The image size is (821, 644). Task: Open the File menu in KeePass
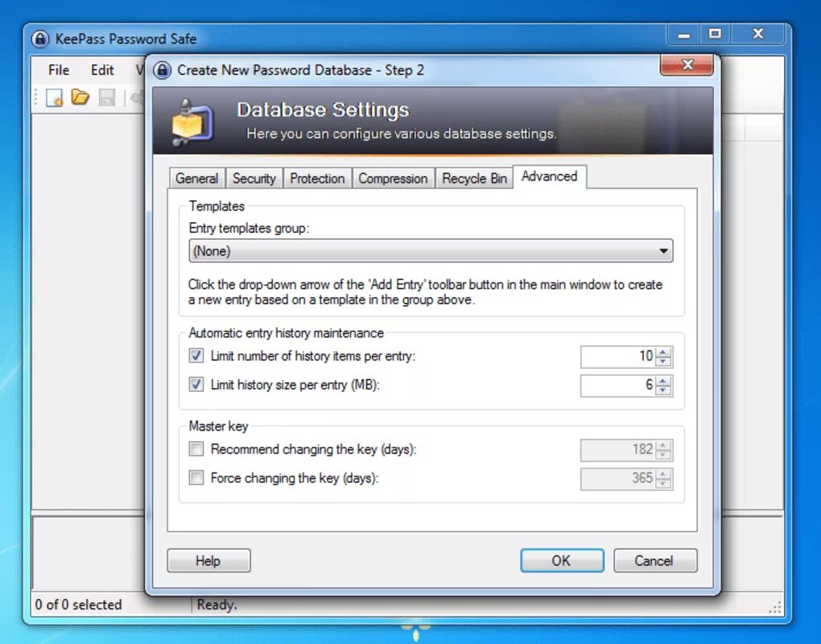coord(59,70)
